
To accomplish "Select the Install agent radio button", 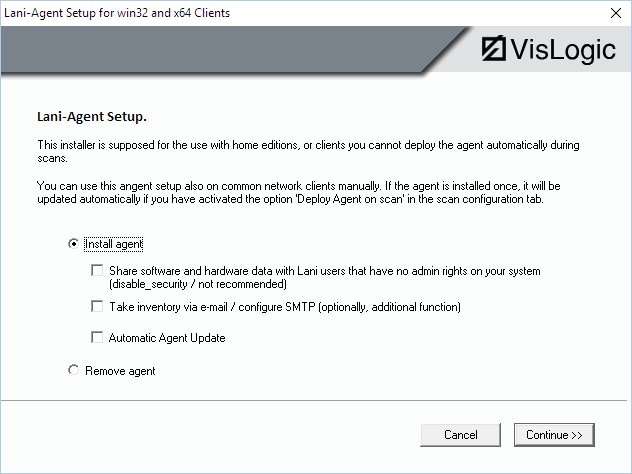I will (73, 244).
